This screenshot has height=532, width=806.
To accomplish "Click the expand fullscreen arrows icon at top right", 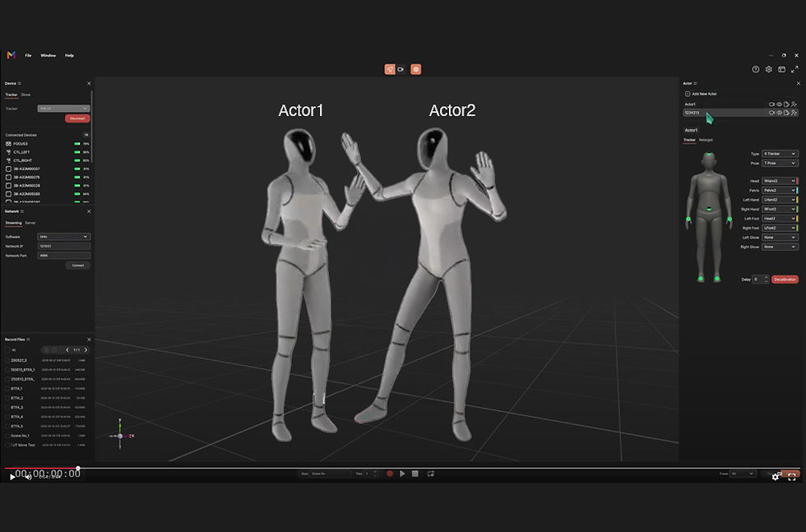I will click(794, 69).
